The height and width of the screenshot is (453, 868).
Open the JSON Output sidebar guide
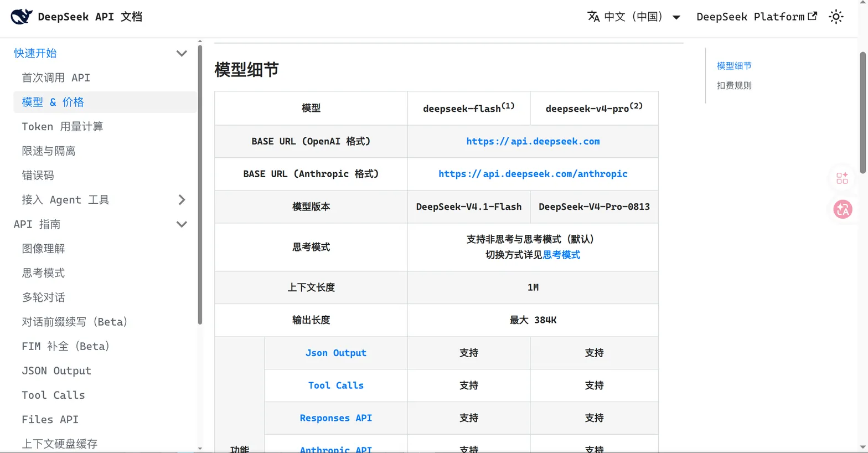coord(56,370)
